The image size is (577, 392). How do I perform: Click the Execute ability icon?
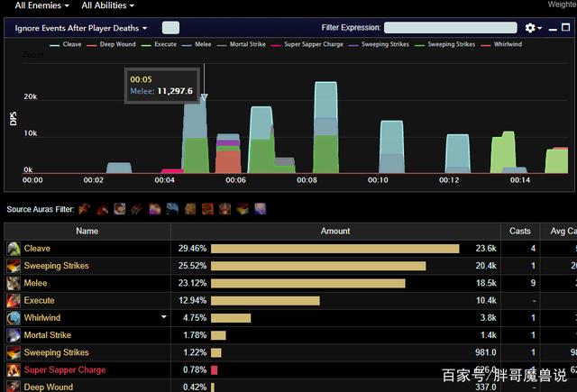point(14,301)
